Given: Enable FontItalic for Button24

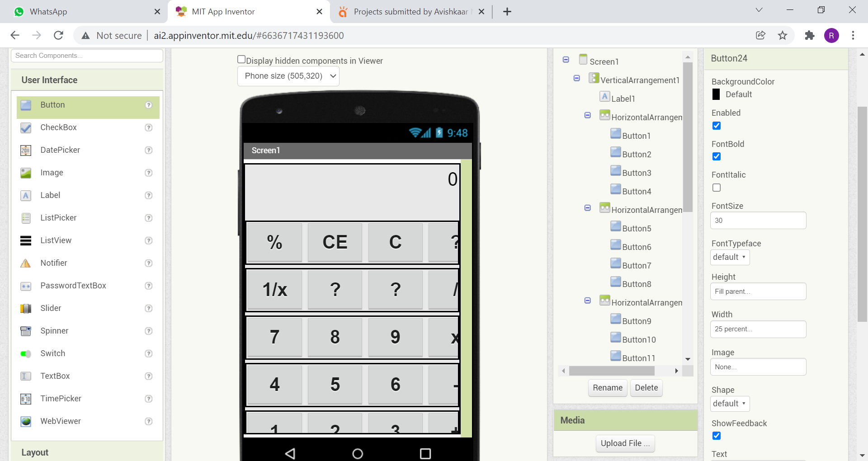Looking at the screenshot, I should [716, 187].
